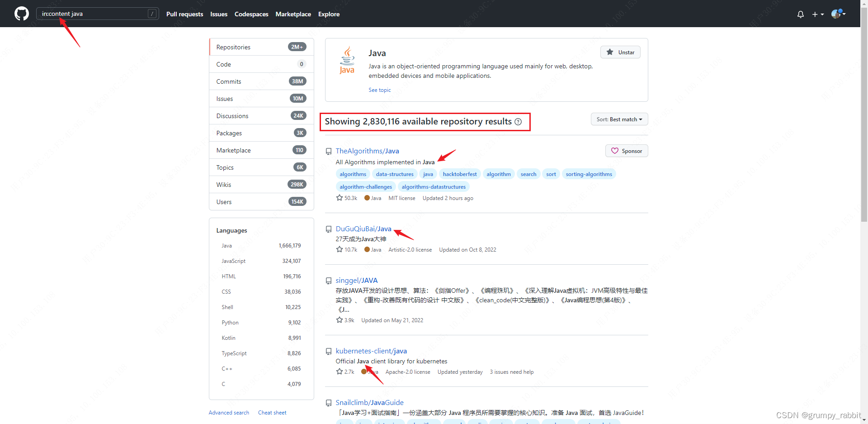868x424 pixels.
Task: Click the 2.7k star count
Action: click(345, 372)
